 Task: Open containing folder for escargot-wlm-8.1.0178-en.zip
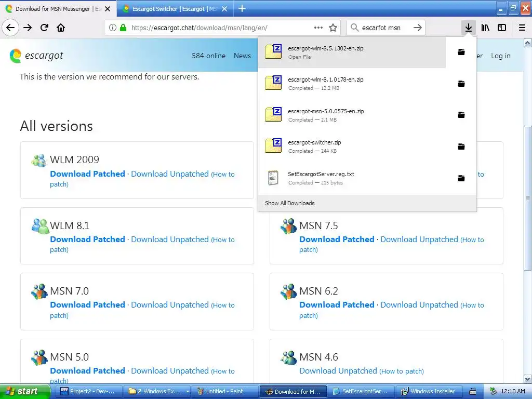click(461, 84)
